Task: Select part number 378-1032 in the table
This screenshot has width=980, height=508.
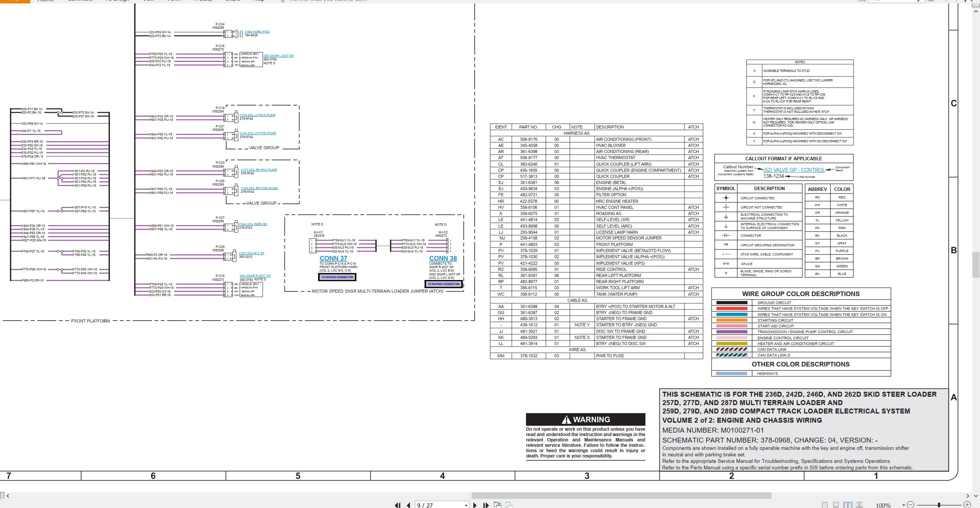Action: click(x=529, y=356)
